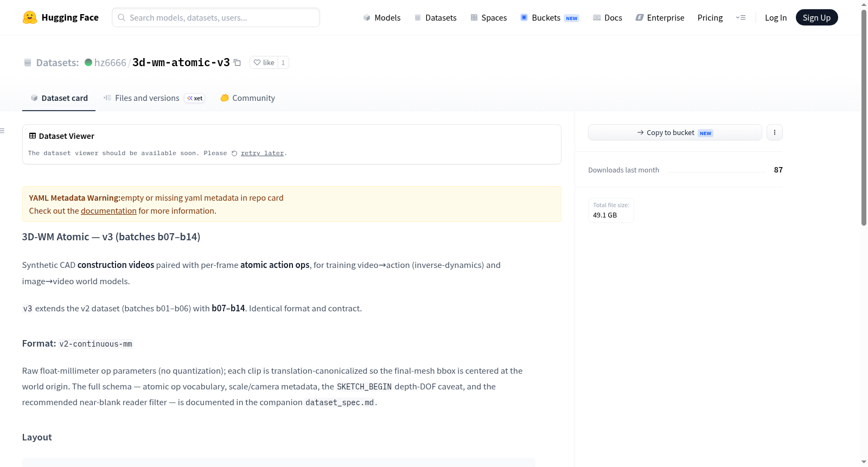Open the Spaces nav item
The height and width of the screenshot is (467, 868).
point(489,17)
